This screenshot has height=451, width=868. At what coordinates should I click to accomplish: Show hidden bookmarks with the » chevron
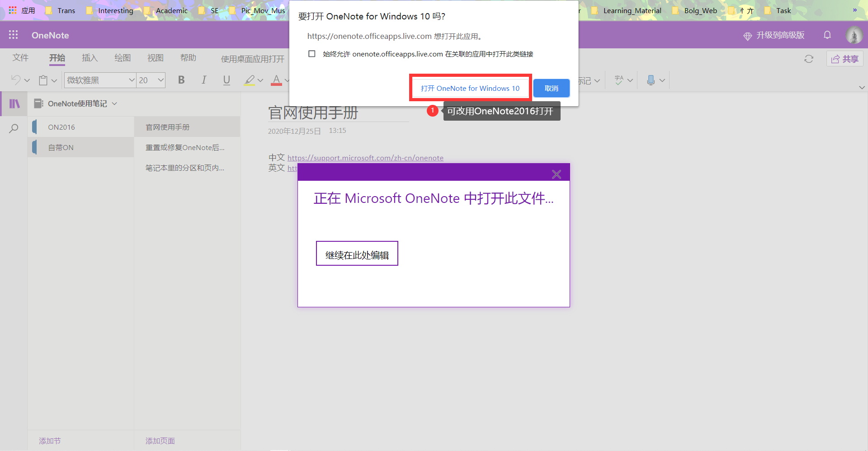pyautogui.click(x=855, y=10)
